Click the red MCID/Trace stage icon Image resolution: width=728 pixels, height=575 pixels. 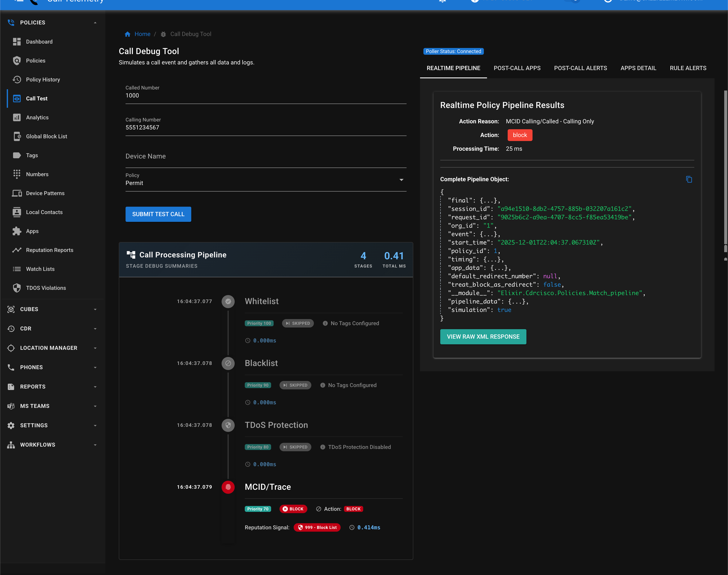(x=228, y=487)
